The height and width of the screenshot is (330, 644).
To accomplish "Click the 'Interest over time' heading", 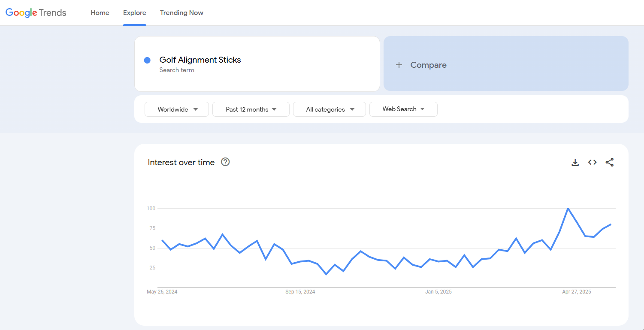I will [181, 162].
